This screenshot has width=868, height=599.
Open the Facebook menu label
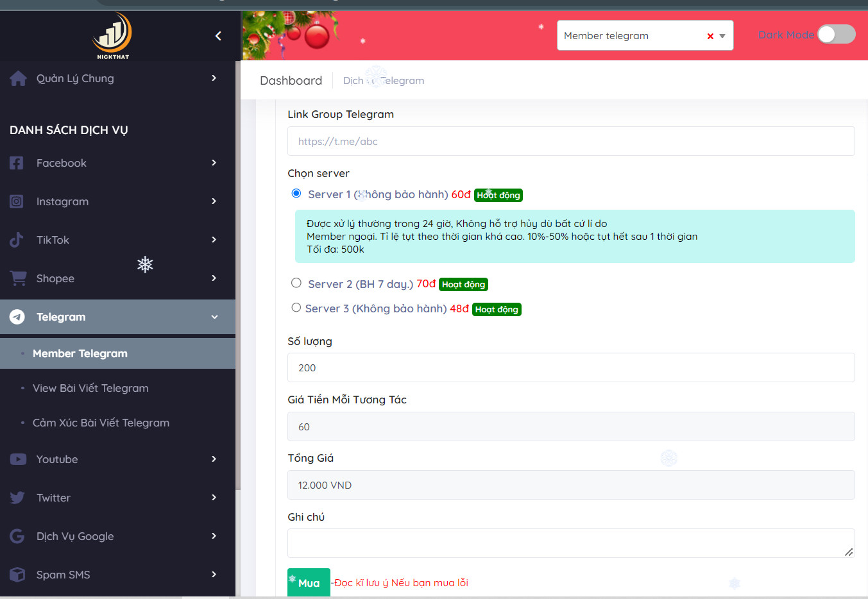[62, 163]
